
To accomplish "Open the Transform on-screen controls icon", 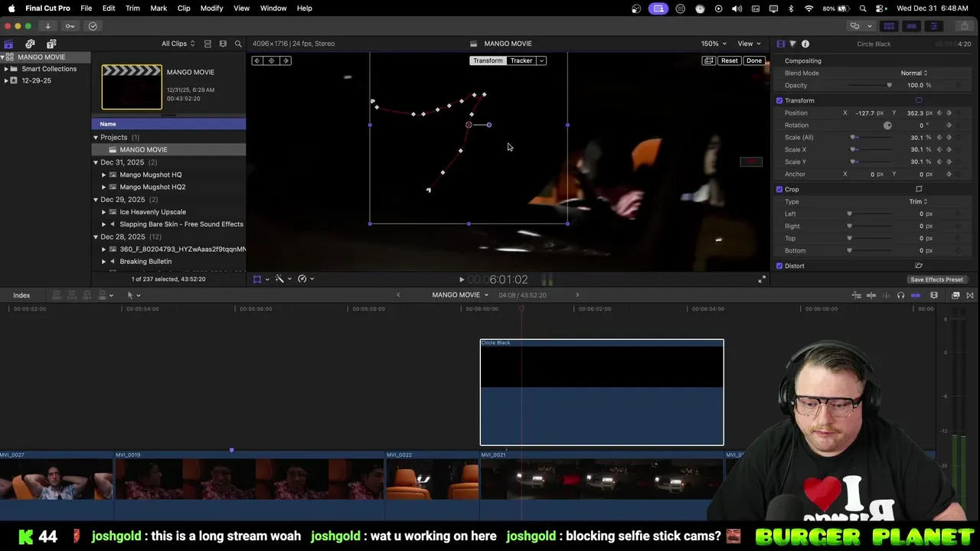I will 919,100.
